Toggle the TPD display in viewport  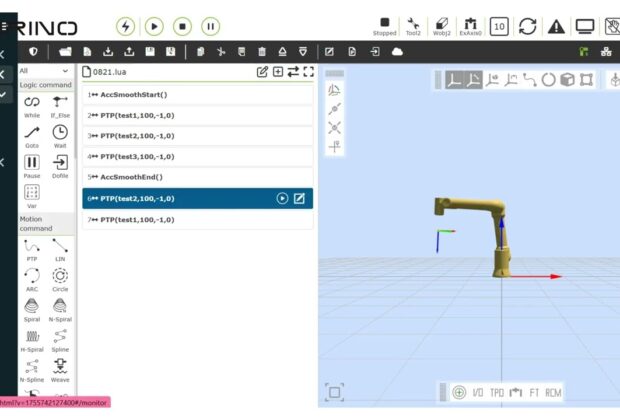[496, 393]
